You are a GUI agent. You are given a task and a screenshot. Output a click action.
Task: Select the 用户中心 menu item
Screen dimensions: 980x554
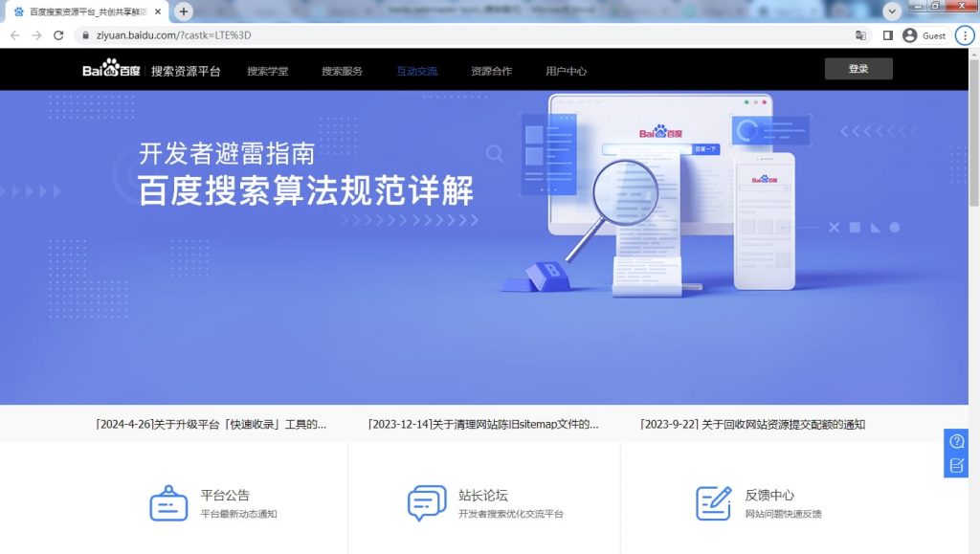(x=565, y=70)
